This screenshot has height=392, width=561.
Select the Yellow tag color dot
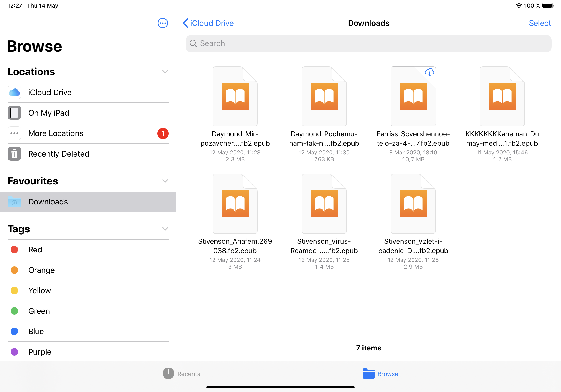[14, 290]
